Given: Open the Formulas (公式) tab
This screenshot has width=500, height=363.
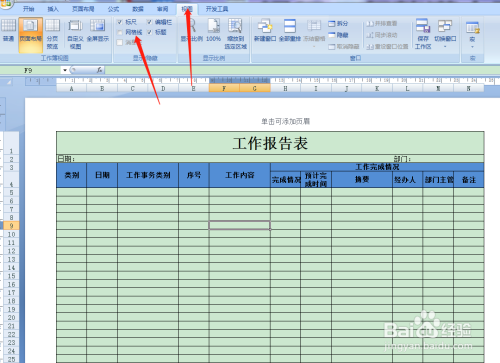Looking at the screenshot, I should pos(113,9).
